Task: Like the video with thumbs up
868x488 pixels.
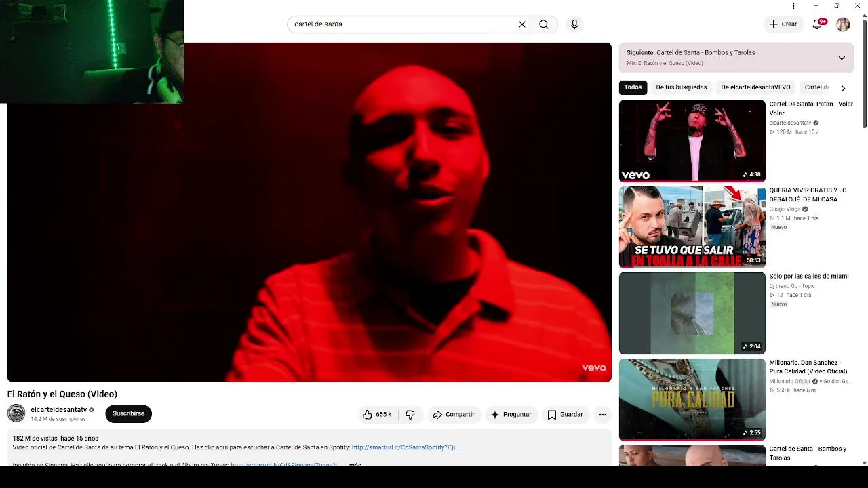Action: (376, 415)
